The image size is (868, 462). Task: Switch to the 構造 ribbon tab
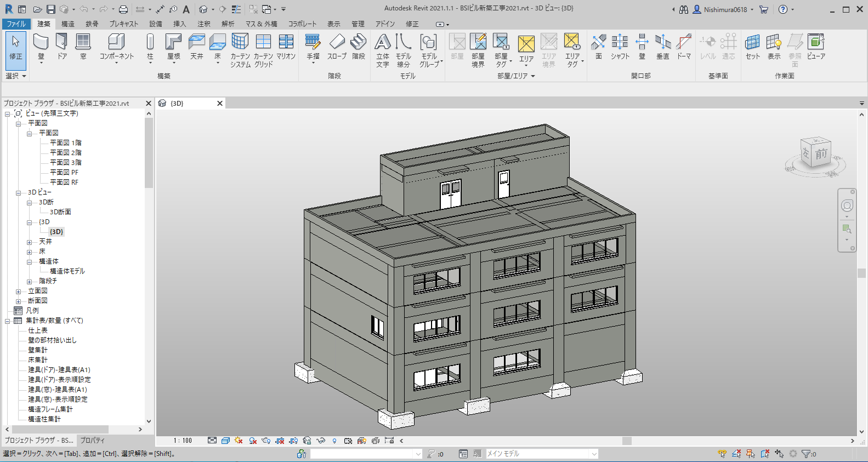pos(68,24)
